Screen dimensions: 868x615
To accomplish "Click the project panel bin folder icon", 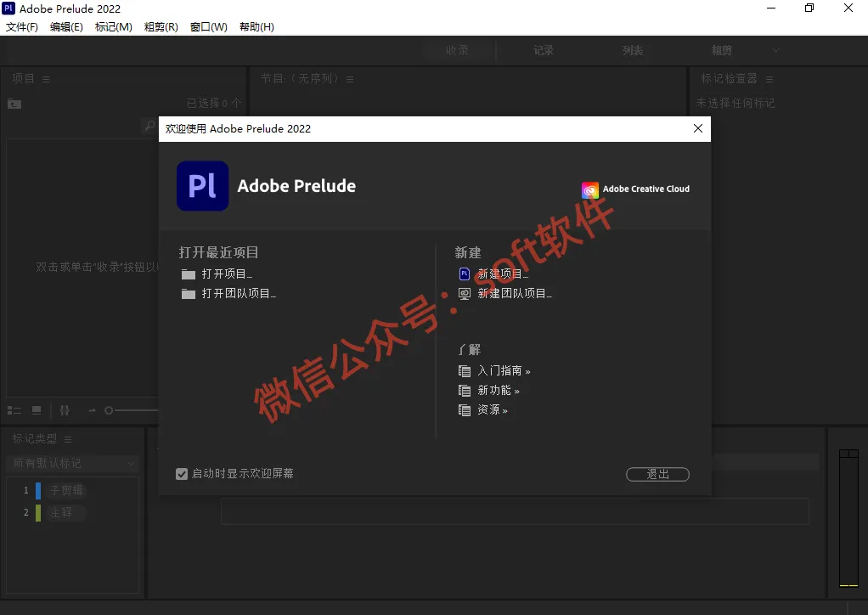I will [14, 104].
